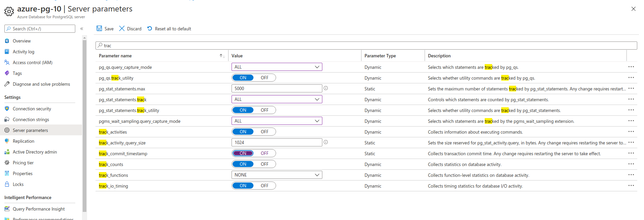Click the sidebar vertical scrollbar
The width and height of the screenshot is (644, 220).
tap(84, 128)
